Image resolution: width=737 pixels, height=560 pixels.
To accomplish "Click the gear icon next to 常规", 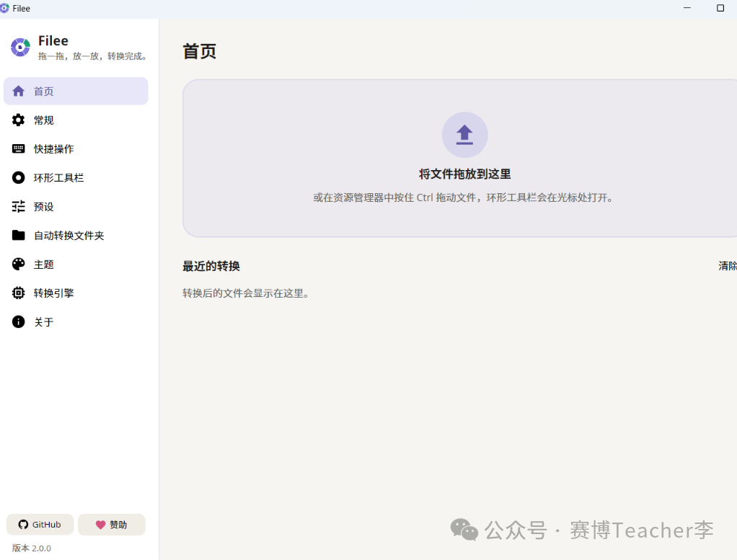I will coord(18,120).
